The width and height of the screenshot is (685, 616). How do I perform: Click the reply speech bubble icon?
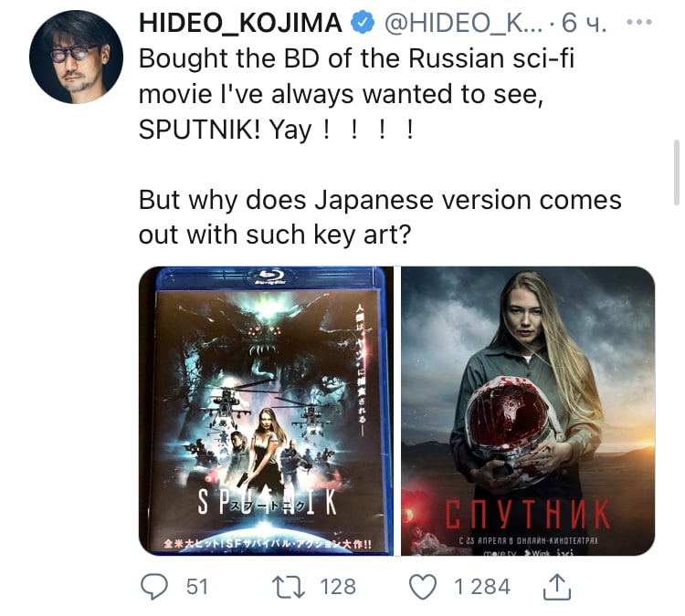tap(154, 586)
